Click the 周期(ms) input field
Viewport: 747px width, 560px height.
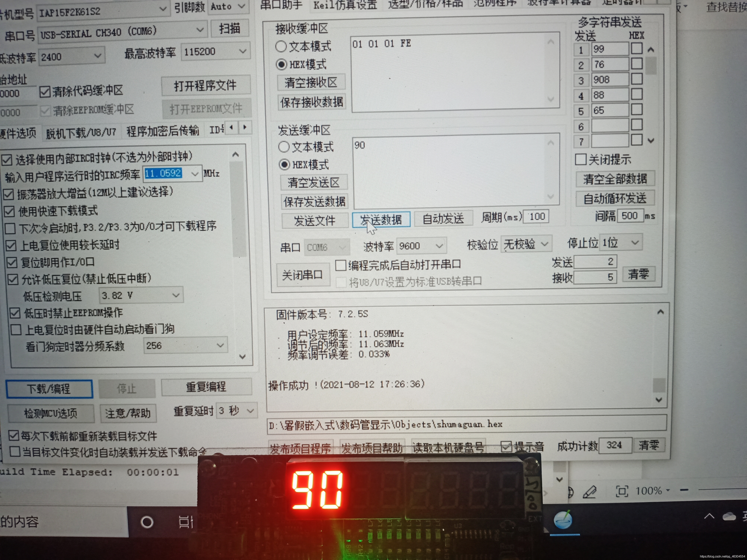[x=536, y=216]
